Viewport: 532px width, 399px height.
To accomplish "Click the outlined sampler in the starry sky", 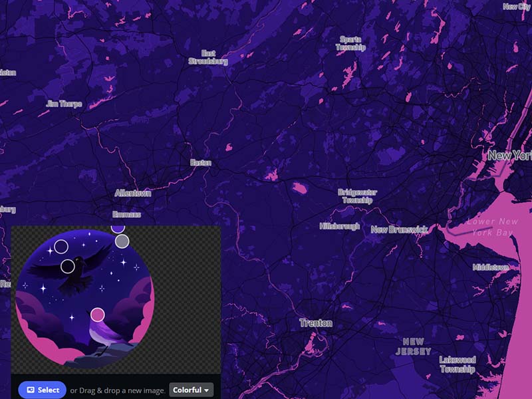I will tap(62, 247).
